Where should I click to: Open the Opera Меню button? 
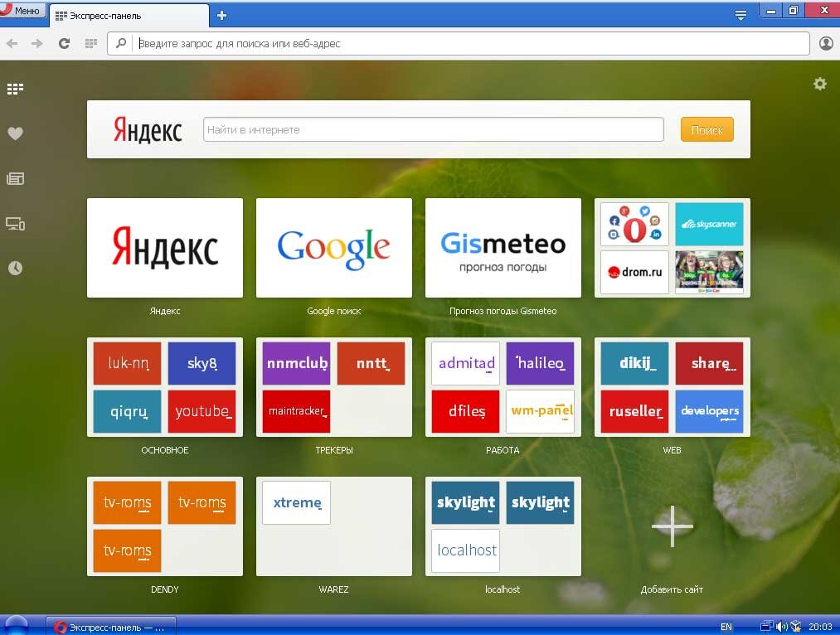coord(22,10)
